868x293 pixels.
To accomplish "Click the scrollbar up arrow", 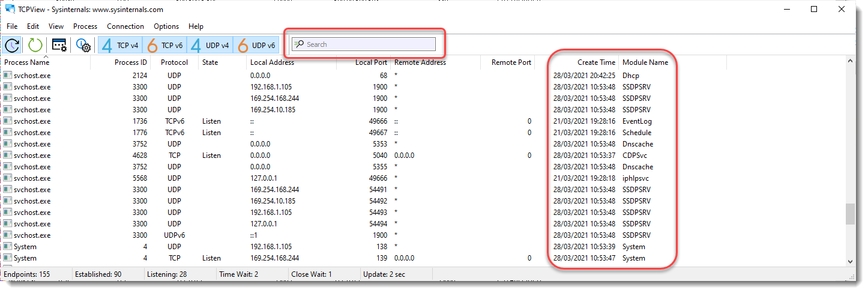I will (x=849, y=61).
